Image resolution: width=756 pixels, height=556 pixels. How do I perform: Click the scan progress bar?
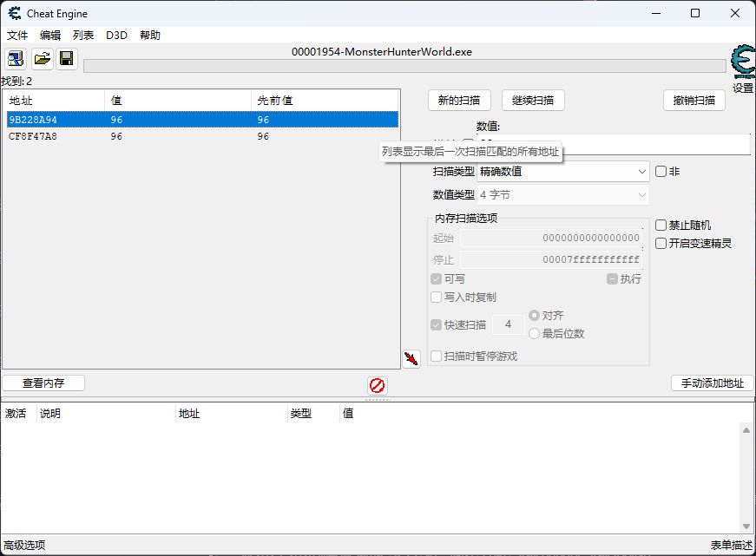404,66
